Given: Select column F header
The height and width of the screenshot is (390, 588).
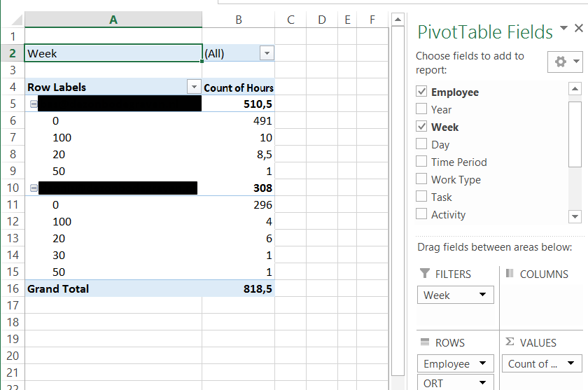Looking at the screenshot, I should [372, 20].
